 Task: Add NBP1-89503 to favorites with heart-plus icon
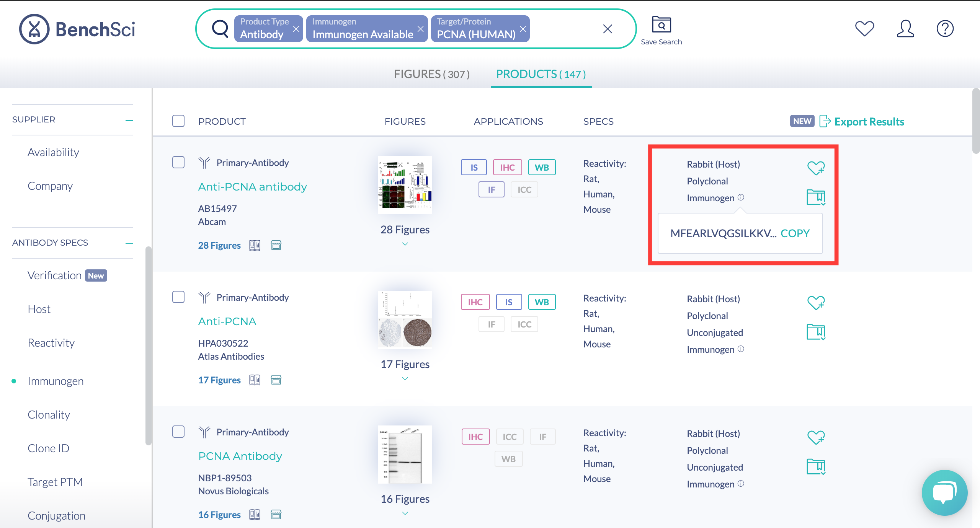[x=816, y=437]
